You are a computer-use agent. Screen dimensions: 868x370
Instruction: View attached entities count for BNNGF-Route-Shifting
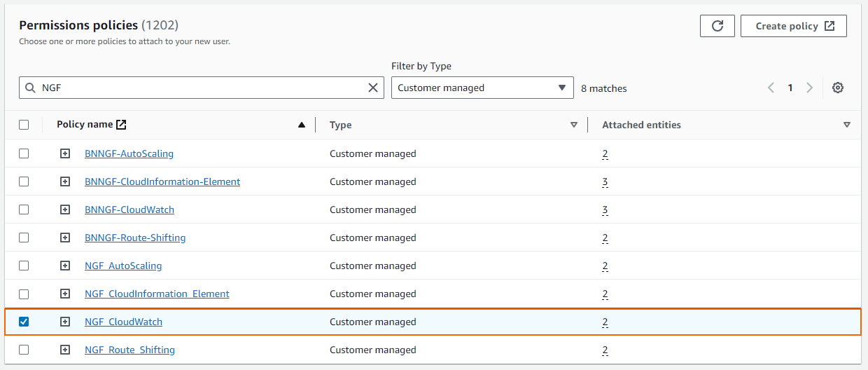(605, 238)
